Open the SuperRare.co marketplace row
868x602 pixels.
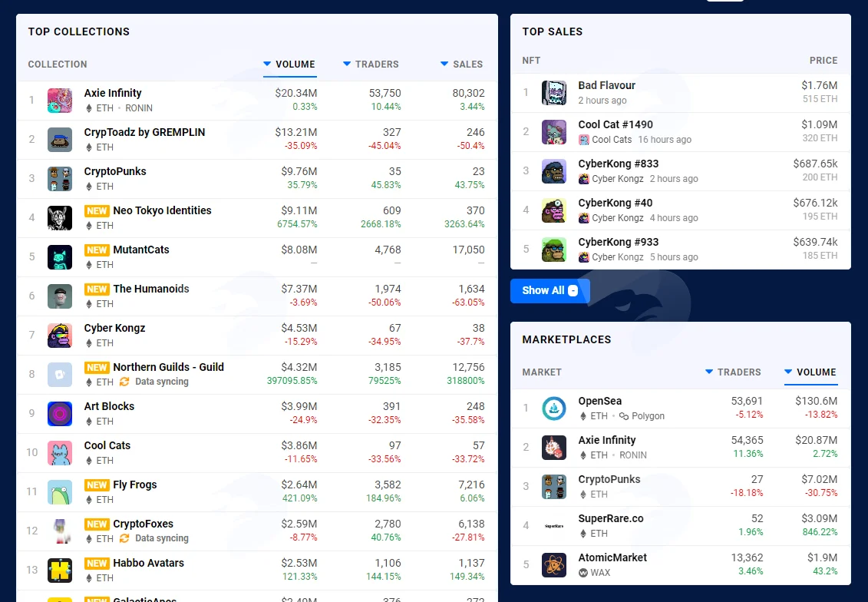click(x=680, y=525)
